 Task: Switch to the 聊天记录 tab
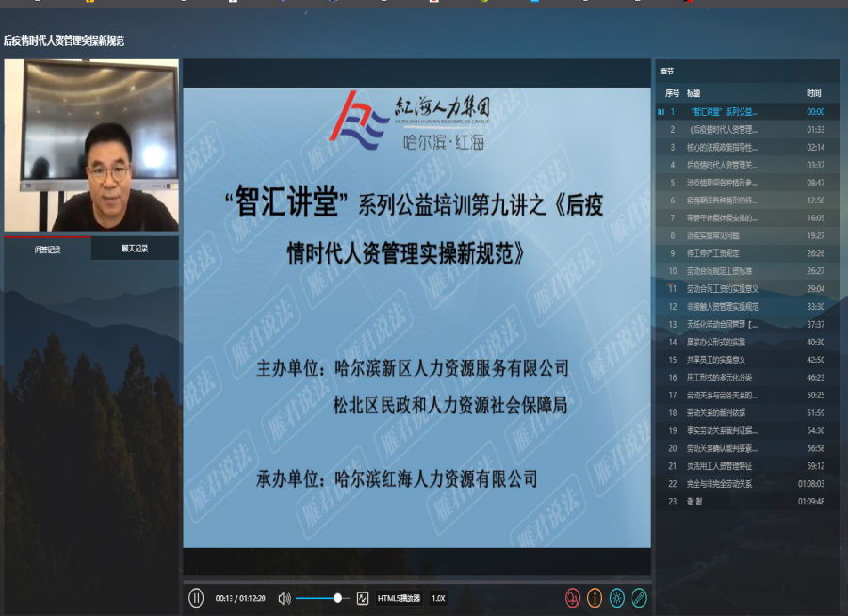[135, 250]
